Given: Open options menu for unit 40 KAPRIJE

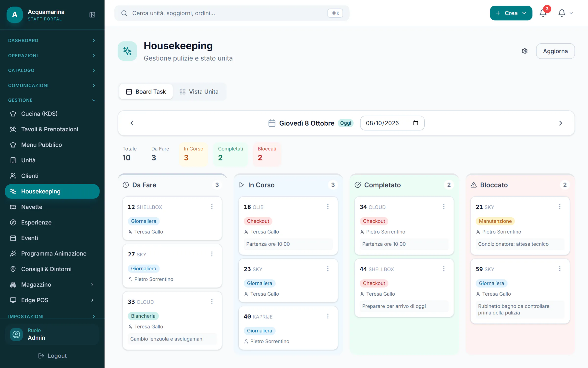Looking at the screenshot, I should [x=328, y=316].
